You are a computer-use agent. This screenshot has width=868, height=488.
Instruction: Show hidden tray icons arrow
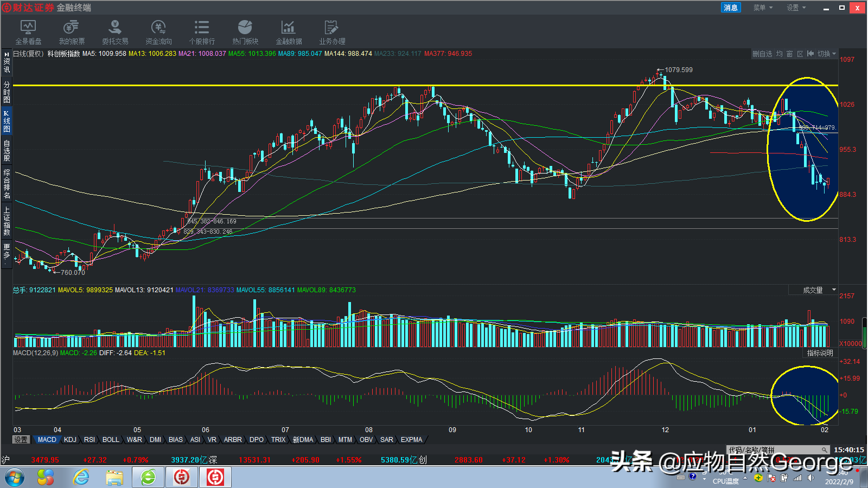[x=745, y=478]
